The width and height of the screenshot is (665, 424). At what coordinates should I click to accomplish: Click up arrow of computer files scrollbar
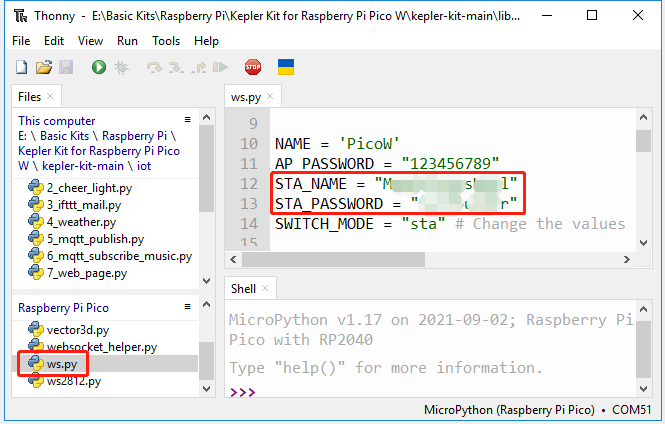[x=207, y=117]
